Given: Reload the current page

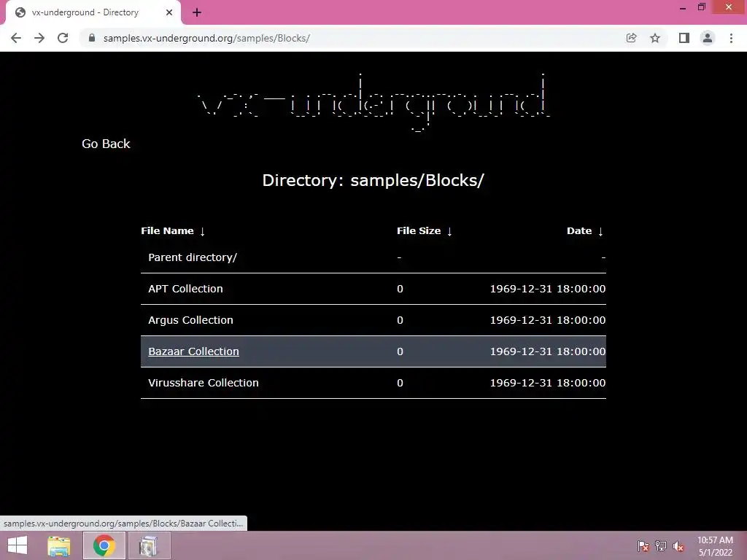Looking at the screenshot, I should coord(63,38).
